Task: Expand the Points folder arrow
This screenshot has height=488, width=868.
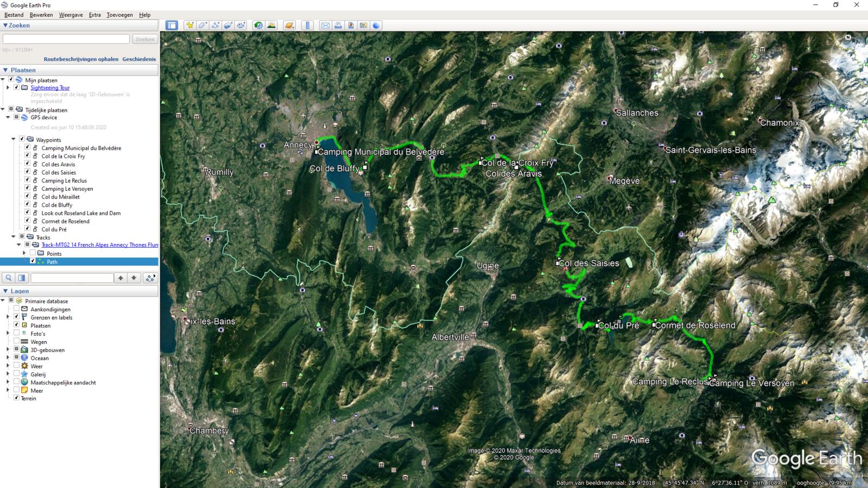Action: [x=24, y=253]
